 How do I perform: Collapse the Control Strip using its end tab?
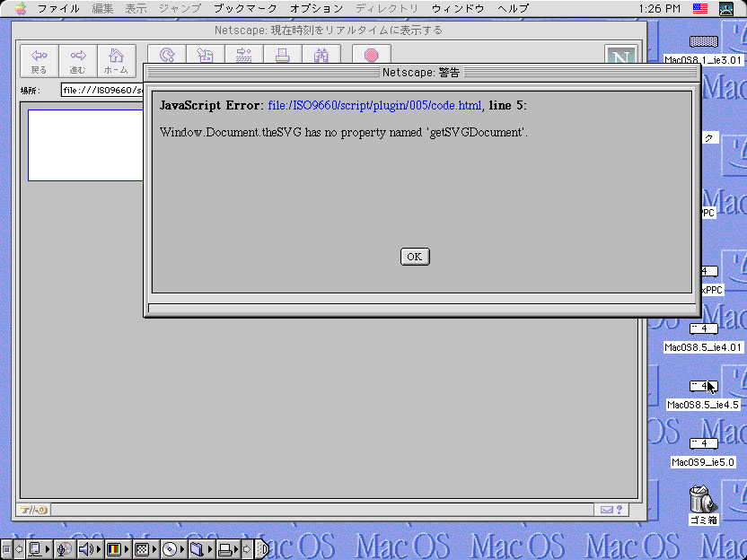tap(262, 549)
